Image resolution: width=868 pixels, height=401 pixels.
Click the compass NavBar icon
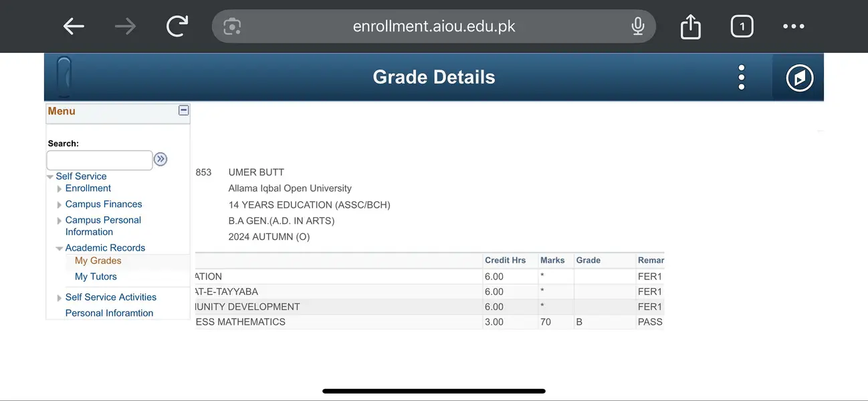click(799, 78)
